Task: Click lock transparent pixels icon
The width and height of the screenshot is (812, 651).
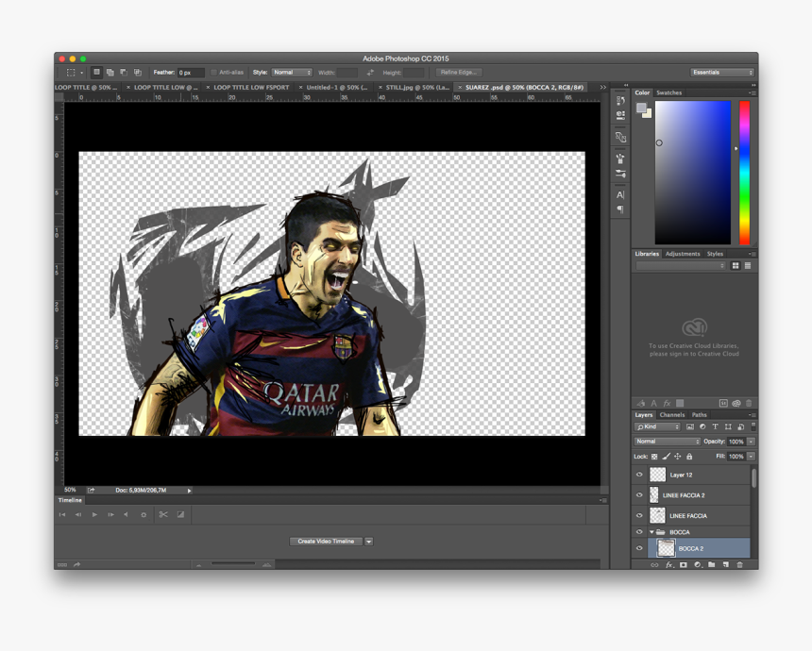Action: tap(654, 457)
